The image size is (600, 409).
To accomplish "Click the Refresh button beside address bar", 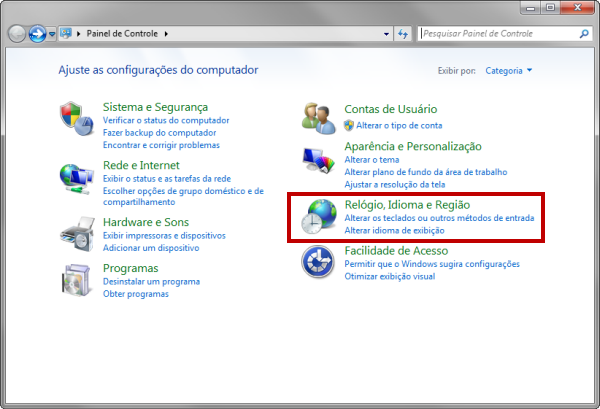I will point(404,33).
